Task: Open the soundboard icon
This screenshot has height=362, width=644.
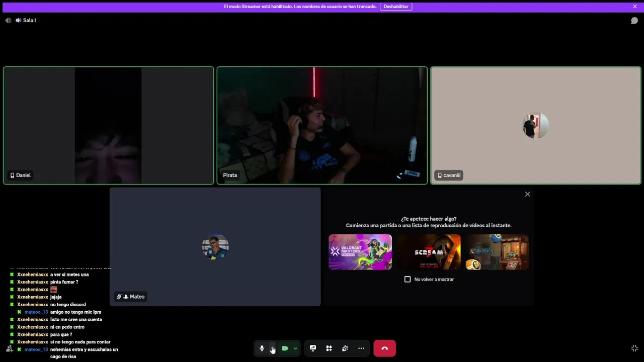Action: tap(345, 348)
